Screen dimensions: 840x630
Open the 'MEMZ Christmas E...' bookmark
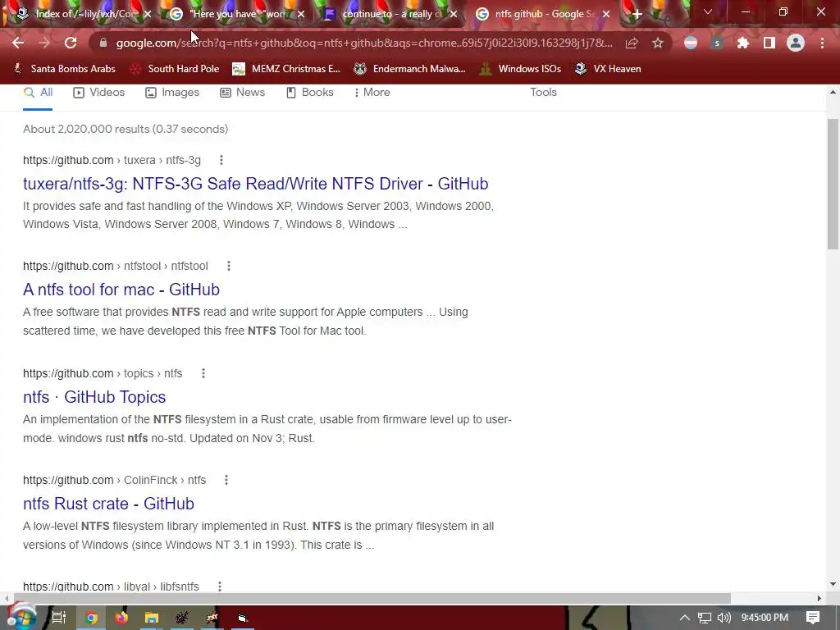tap(286, 69)
